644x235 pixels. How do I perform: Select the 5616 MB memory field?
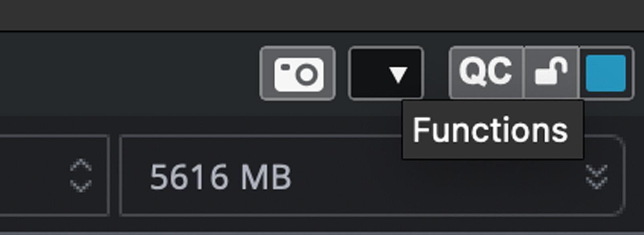372,176
